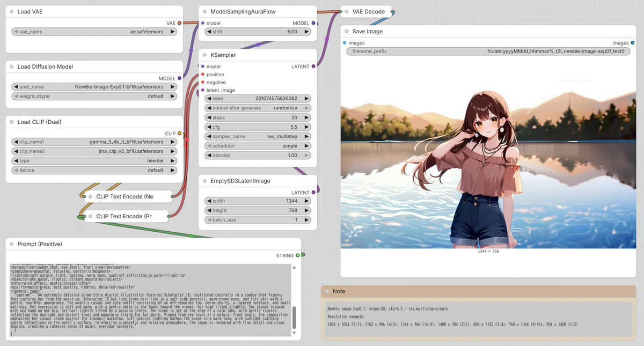The height and width of the screenshot is (346, 644).
Task: Collapse EmptySD3LatentImage node using its title dot
Action: [204, 181]
